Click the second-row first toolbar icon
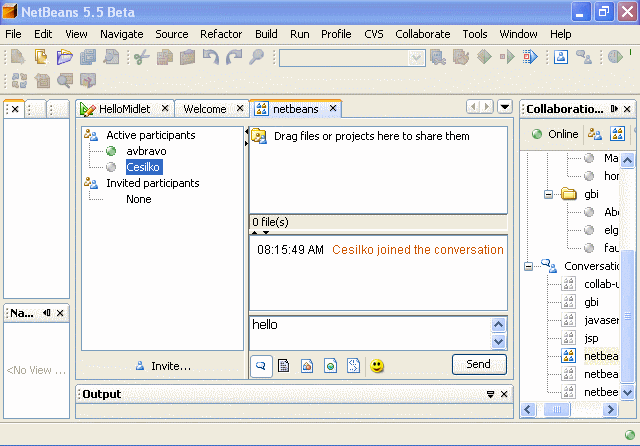The image size is (640, 446). [x=19, y=80]
